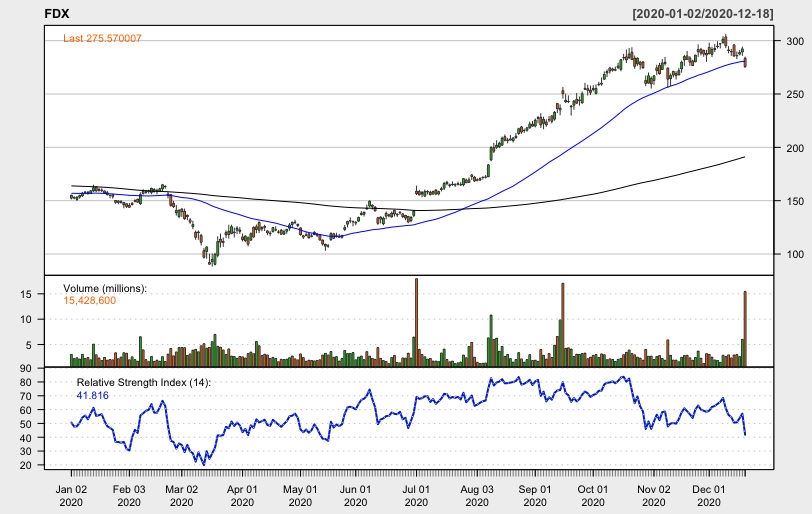Click the final December volume spike bar
The height and width of the screenshot is (514, 812).
tap(745, 329)
